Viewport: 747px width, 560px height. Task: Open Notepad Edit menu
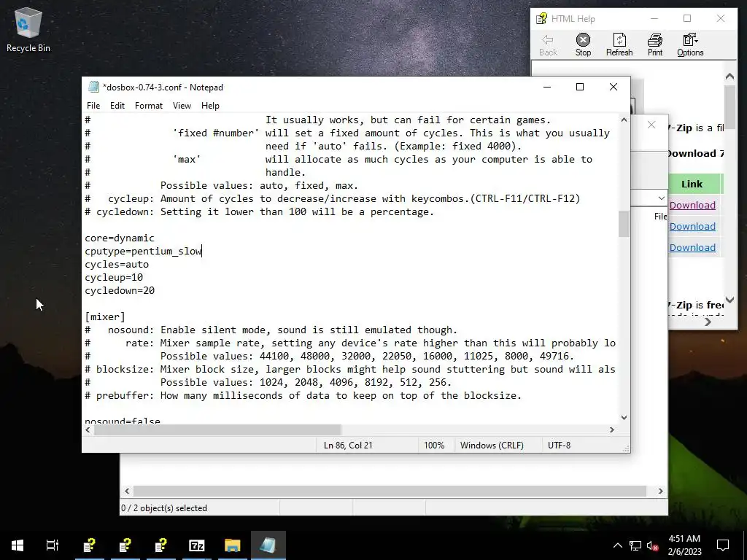[x=117, y=106]
